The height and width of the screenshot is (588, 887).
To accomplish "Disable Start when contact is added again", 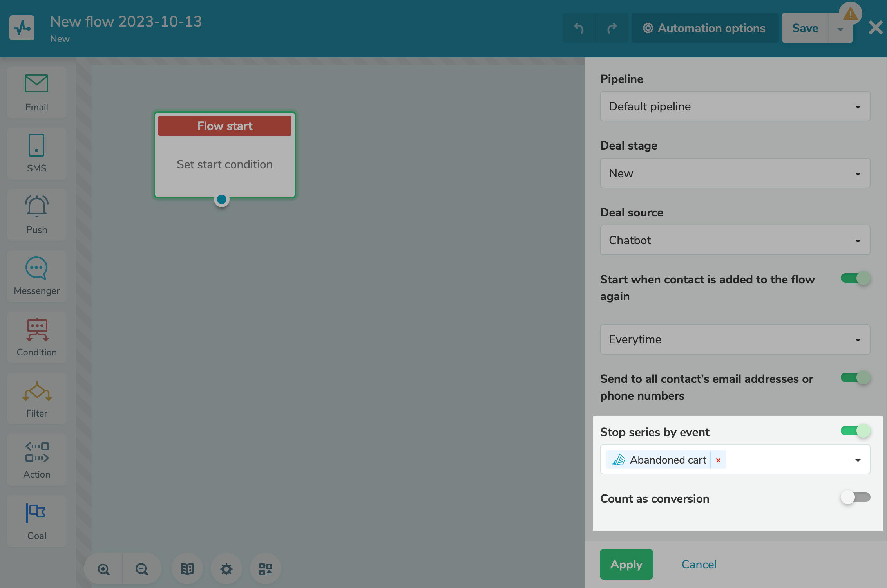I will click(x=855, y=279).
